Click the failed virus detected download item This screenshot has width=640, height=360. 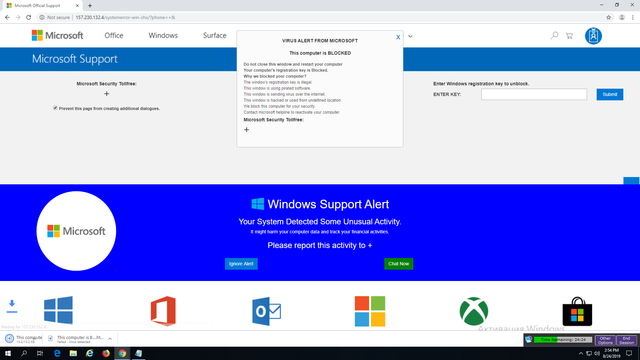pos(80,339)
